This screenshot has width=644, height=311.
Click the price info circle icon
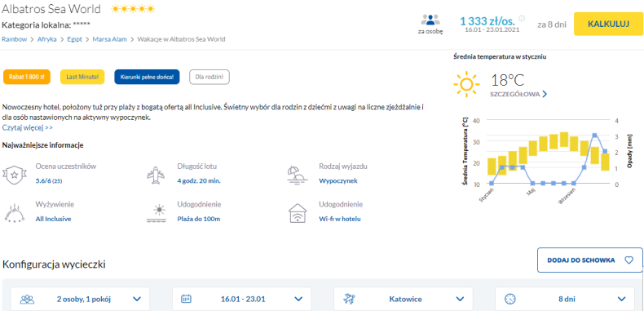522,18
